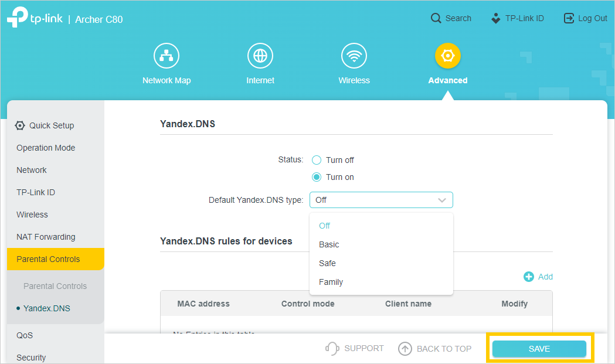
Task: Open the Internet globe icon
Action: pyautogui.click(x=260, y=56)
